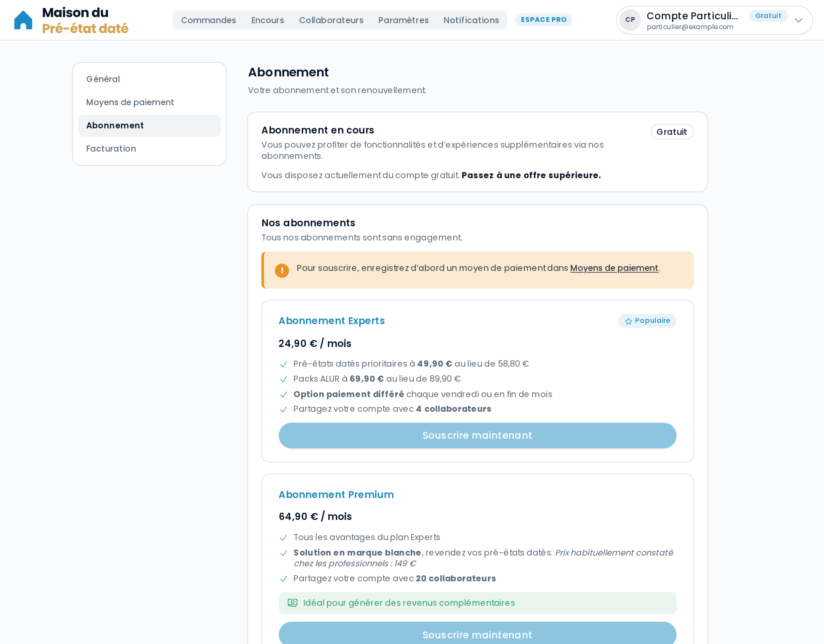Click Idéal pour générer des revenus complémentaires
Viewport: 824px width, 644px height.
coord(409,603)
